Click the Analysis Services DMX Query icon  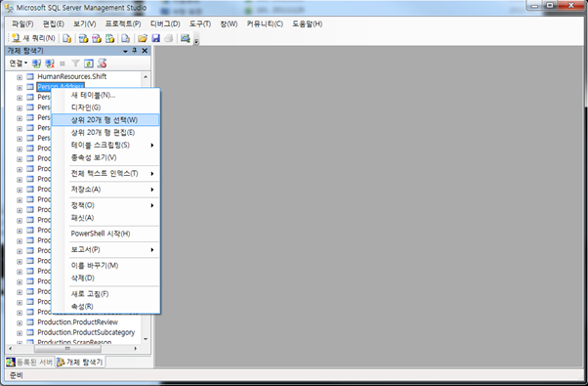pos(97,38)
